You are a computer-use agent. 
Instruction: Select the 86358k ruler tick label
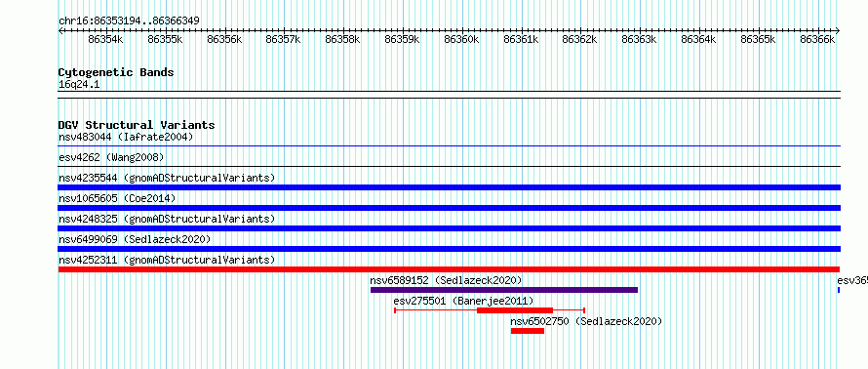pos(342,39)
